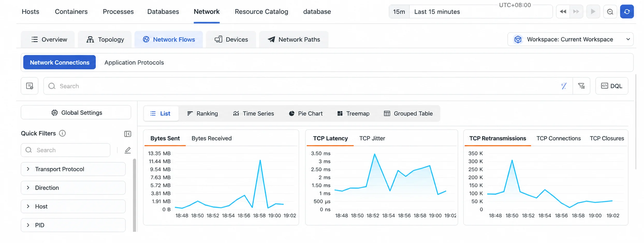This screenshot has height=243, width=644.
Task: Open the DQL query mode button
Action: 612,86
